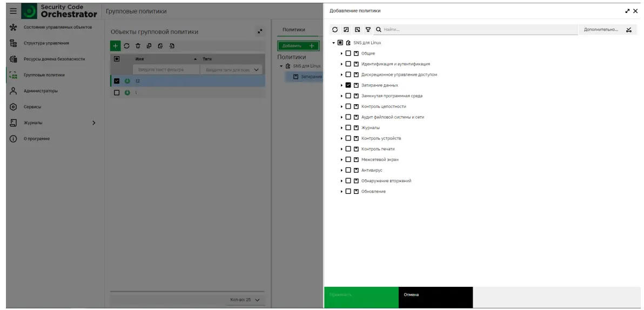Screen dimensions: 644x310
Task: Click the export icon in objects toolbar
Action: [x=160, y=46]
